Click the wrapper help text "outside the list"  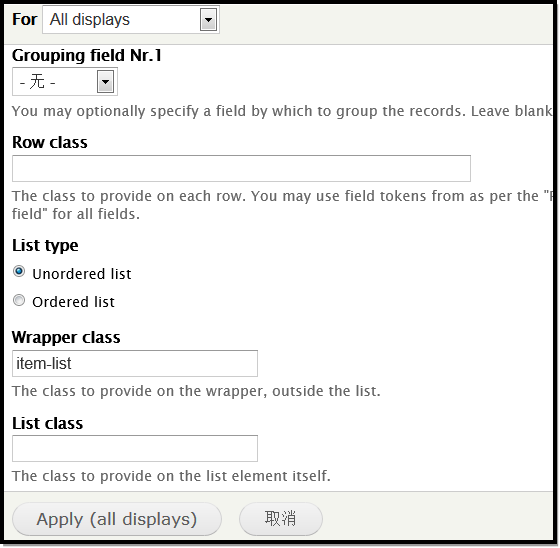tap(324, 391)
